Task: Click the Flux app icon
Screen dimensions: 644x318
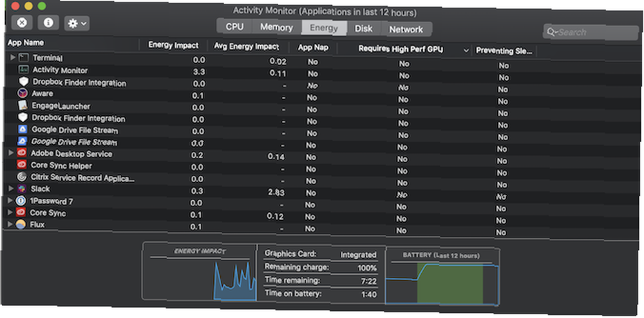Action: point(21,225)
